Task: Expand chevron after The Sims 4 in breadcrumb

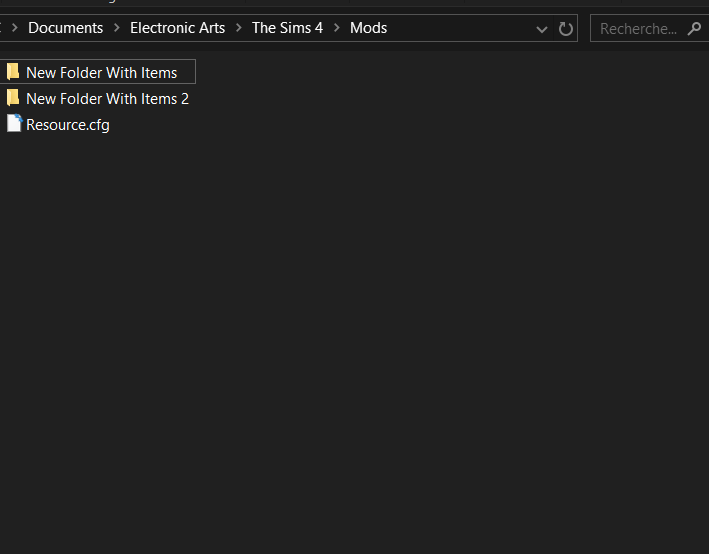Action: (x=336, y=28)
